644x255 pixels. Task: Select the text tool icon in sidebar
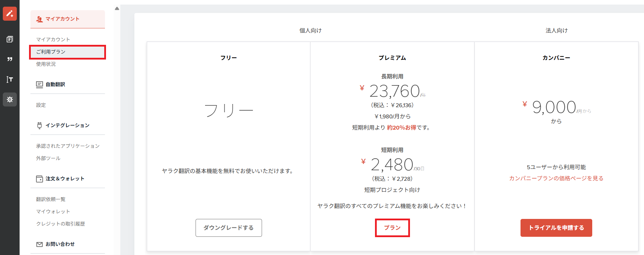tap(10, 80)
